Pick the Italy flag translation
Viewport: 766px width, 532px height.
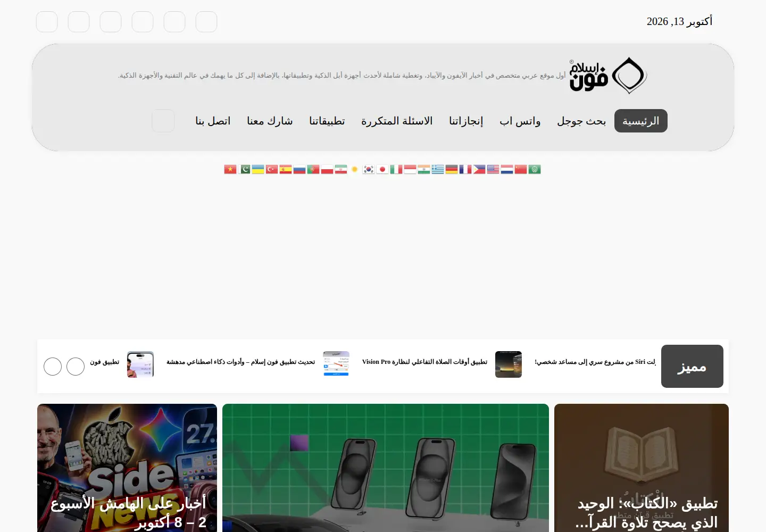[396, 169]
